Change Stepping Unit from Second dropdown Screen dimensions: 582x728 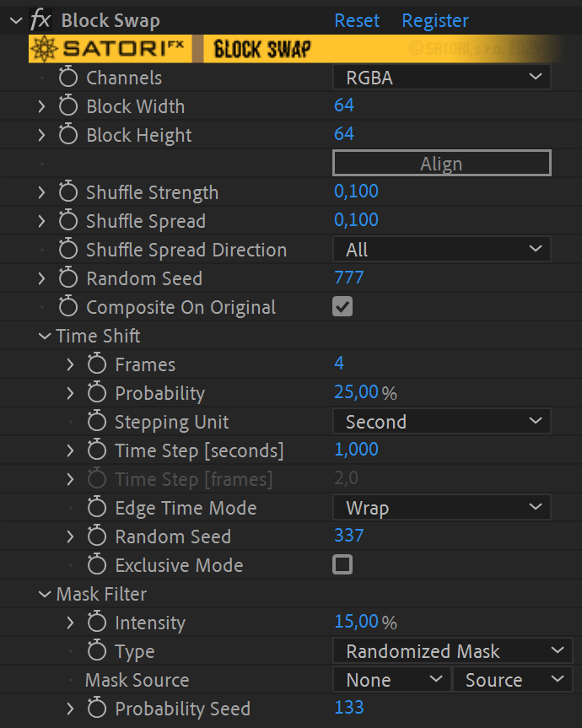[441, 421]
